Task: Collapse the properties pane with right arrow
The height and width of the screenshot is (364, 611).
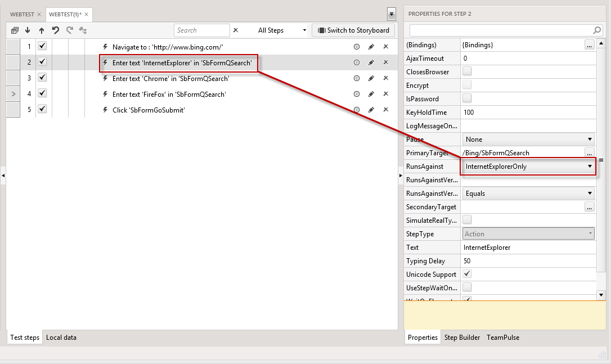Action: click(x=401, y=176)
